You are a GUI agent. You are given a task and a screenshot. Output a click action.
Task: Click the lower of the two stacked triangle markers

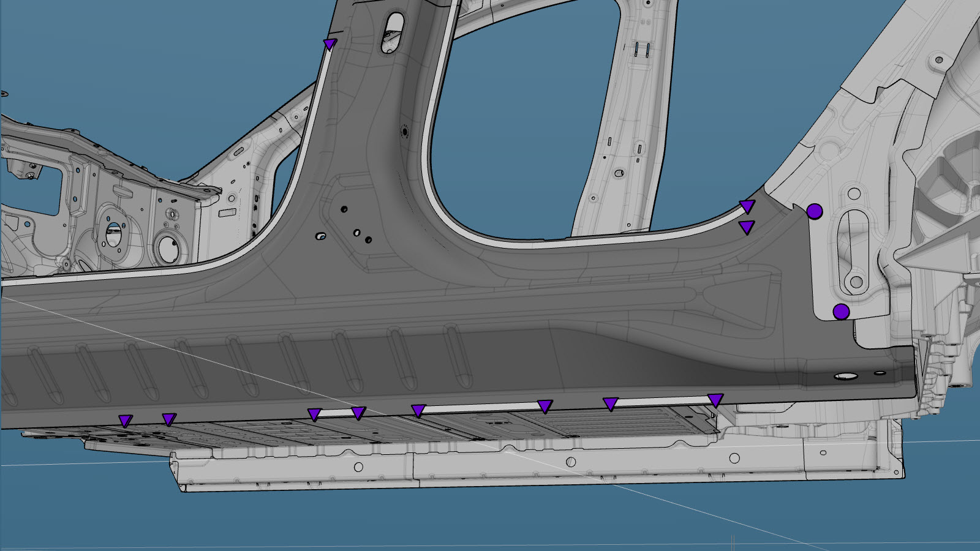tap(746, 228)
